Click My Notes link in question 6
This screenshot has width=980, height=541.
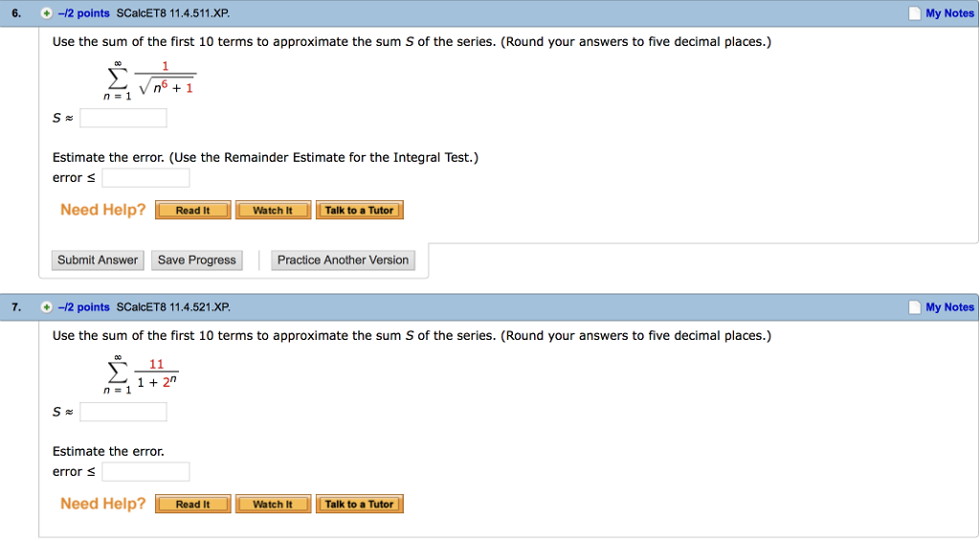(x=949, y=13)
